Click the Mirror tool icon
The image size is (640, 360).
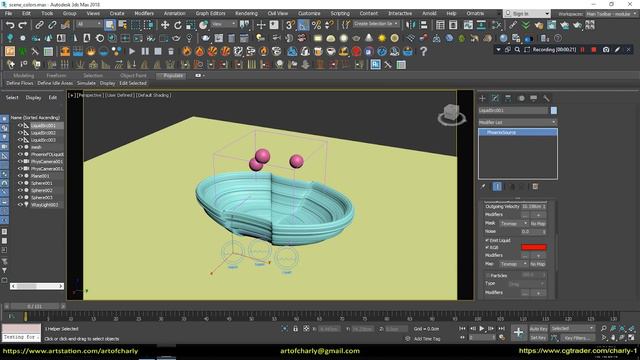point(410,25)
